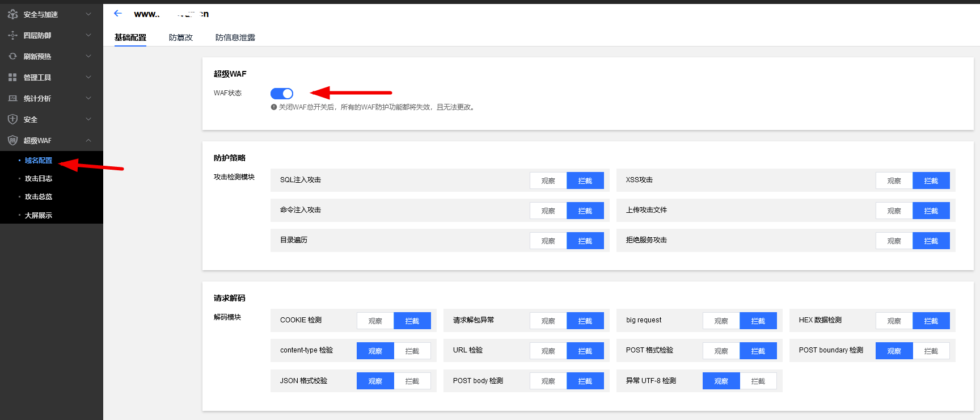
Task: Click the 四层防御 sidebar icon
Action: coord(12,35)
